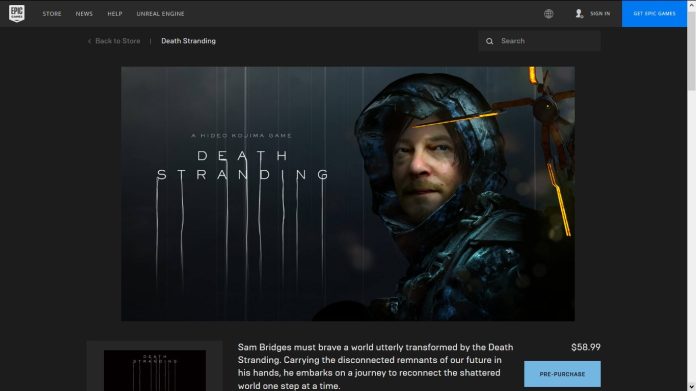
Task: Open the language globe icon
Action: [x=549, y=14]
